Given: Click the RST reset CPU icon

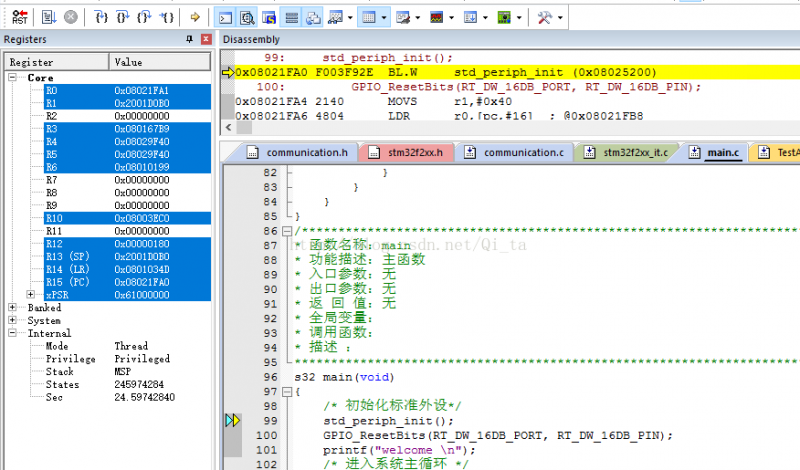Looking at the screenshot, I should coord(20,17).
